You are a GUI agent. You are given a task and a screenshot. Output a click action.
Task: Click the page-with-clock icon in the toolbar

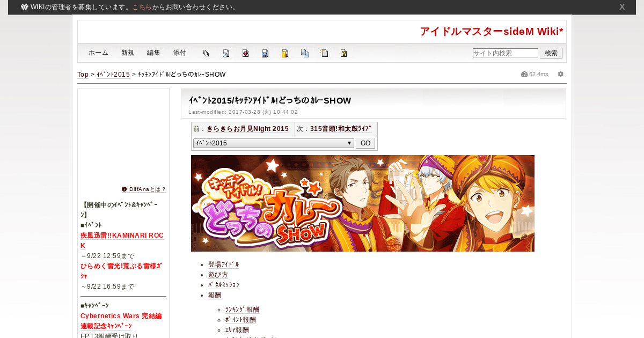point(226,53)
